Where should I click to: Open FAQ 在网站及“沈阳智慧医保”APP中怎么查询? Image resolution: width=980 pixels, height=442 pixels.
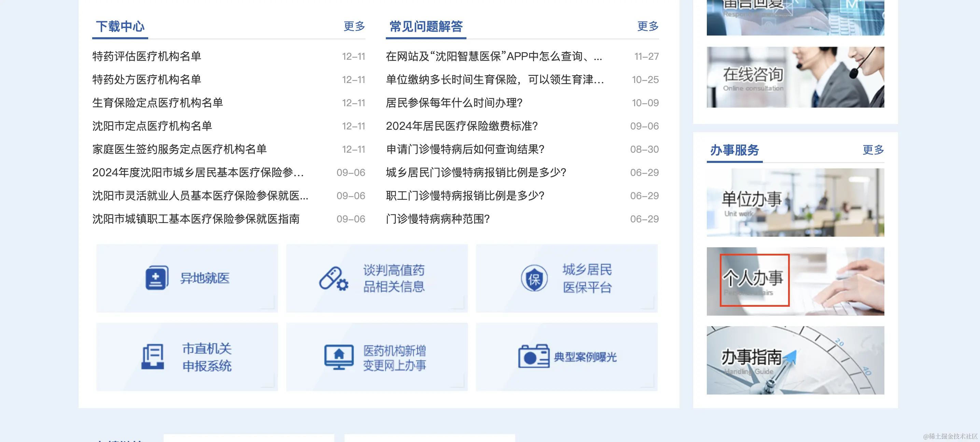494,57
